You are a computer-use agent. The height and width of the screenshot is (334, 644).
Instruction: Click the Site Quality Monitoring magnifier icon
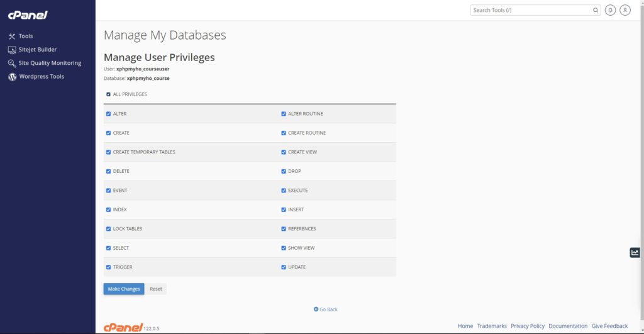click(x=12, y=64)
